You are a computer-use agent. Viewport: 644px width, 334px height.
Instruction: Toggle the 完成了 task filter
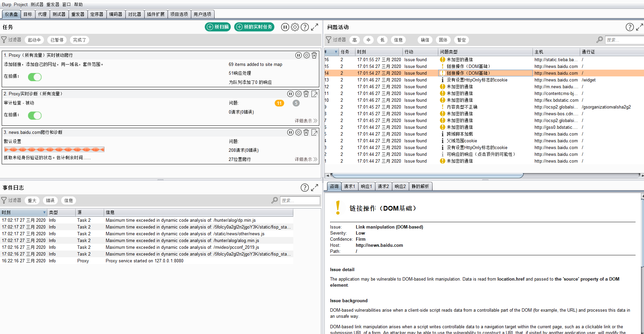point(79,40)
